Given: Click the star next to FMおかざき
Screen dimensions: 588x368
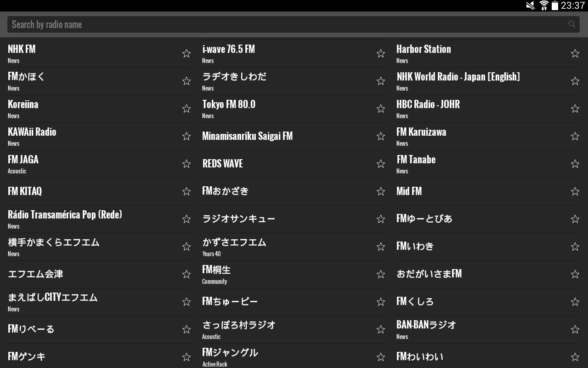Looking at the screenshot, I should tap(380, 191).
